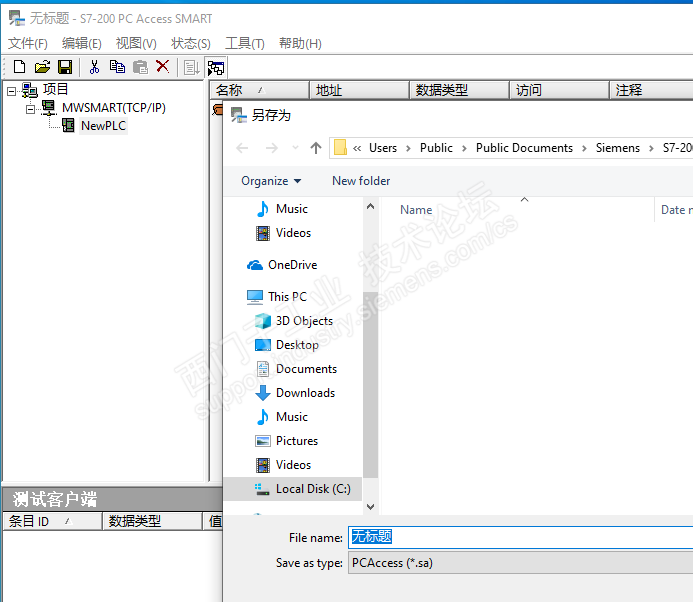Open the 文件(F) menu

pos(28,43)
